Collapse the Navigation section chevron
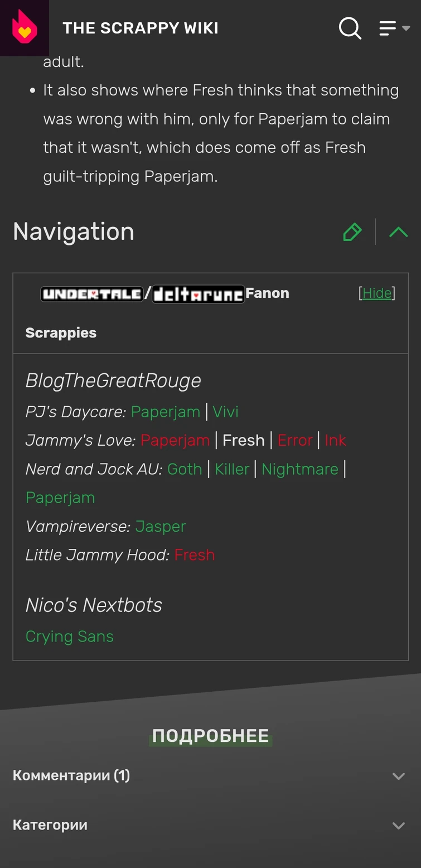This screenshot has height=868, width=421. pyautogui.click(x=398, y=232)
